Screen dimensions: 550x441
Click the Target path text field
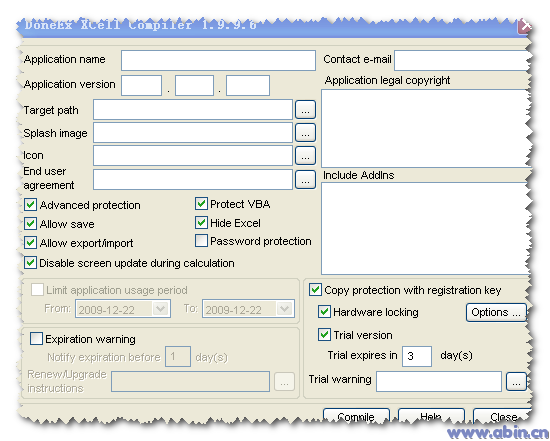pos(193,109)
